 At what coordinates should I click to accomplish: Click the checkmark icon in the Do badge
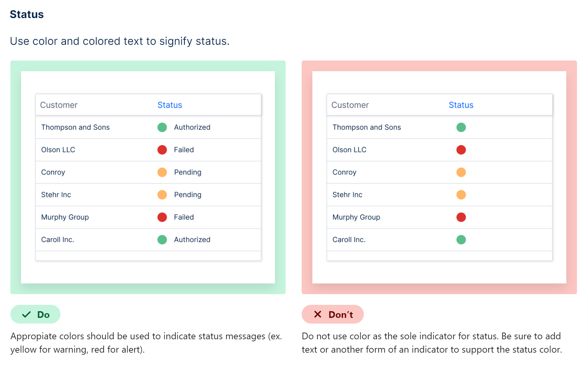click(26, 315)
